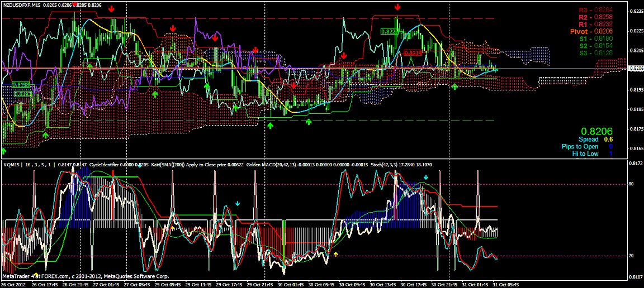The height and width of the screenshot is (288, 644).
Task: Click the current price marker on the right axis
Action: click(636, 68)
